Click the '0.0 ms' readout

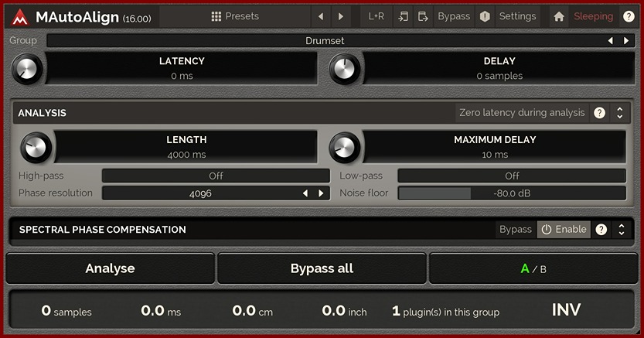pyautogui.click(x=161, y=311)
